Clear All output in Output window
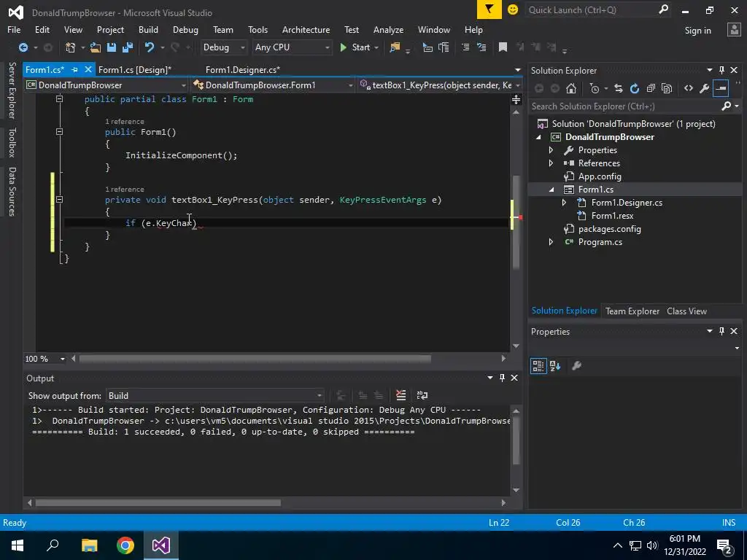Viewport: 747px width, 560px height. [400, 395]
